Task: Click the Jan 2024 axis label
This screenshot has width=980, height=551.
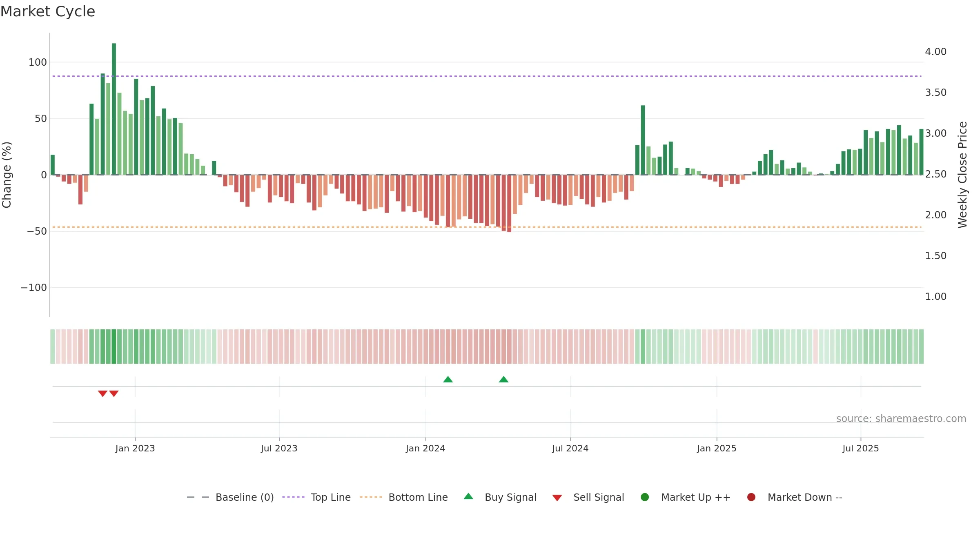Action: pyautogui.click(x=425, y=448)
